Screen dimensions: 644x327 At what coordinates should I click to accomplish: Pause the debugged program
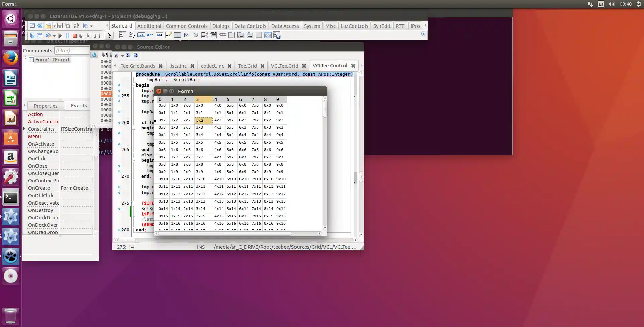pos(67,36)
